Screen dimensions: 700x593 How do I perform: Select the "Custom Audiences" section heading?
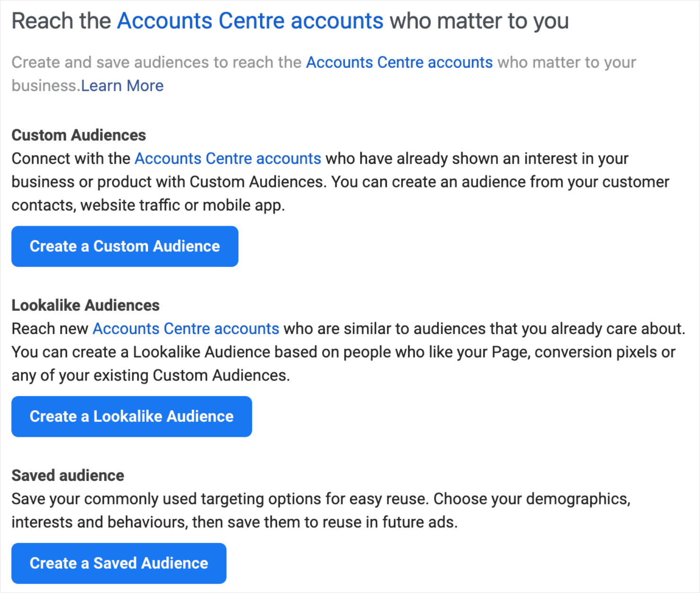[x=79, y=135]
